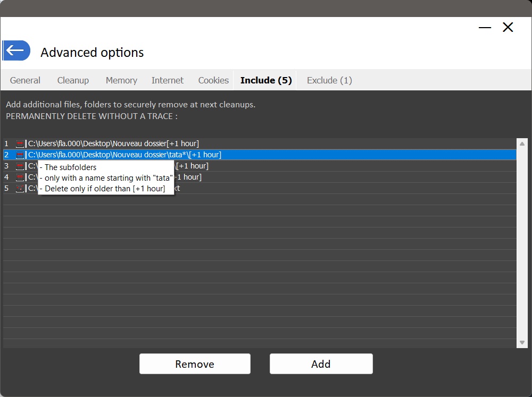Switch to the Exclude (1) tab
Image resolution: width=532 pixels, height=397 pixels.
pyautogui.click(x=329, y=80)
